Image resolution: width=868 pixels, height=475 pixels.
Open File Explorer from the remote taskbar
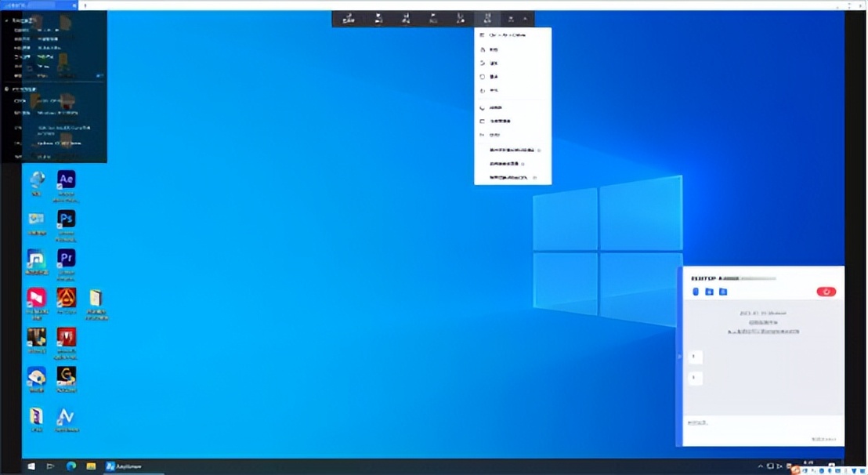click(x=91, y=466)
